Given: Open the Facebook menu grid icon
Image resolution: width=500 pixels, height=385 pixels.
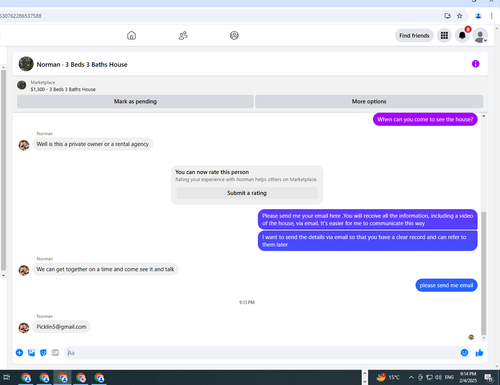Looking at the screenshot, I should pos(444,35).
